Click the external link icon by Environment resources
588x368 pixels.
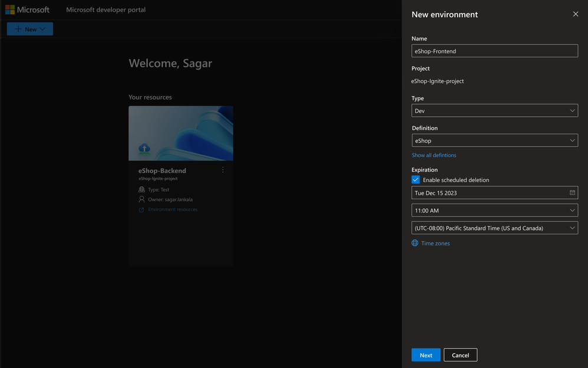pos(141,209)
